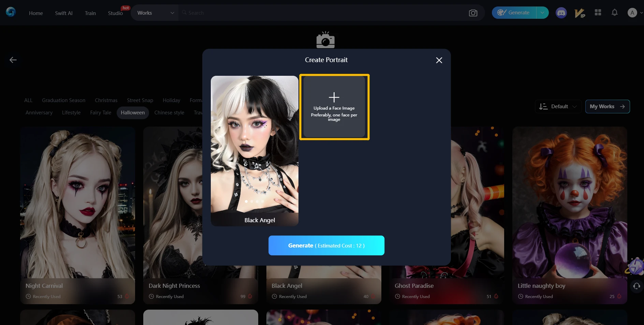Click the first preview carousel dot
Image resolution: width=644 pixels, height=325 pixels.
(246, 201)
